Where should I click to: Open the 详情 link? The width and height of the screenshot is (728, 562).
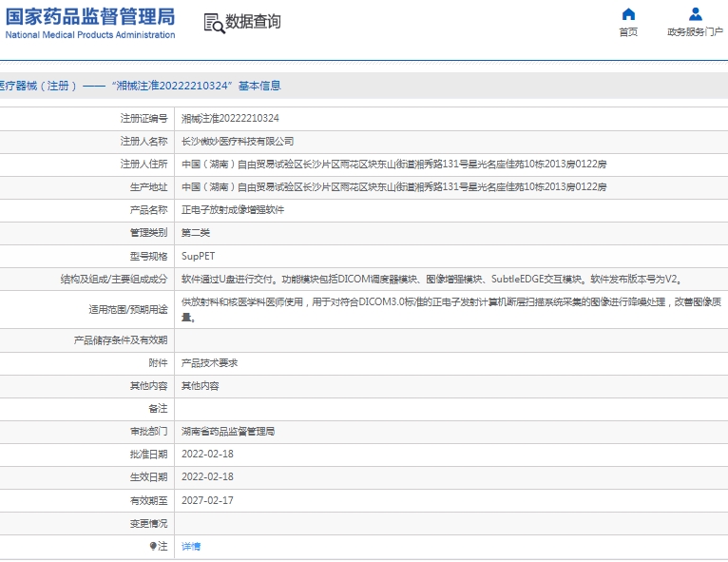(191, 547)
